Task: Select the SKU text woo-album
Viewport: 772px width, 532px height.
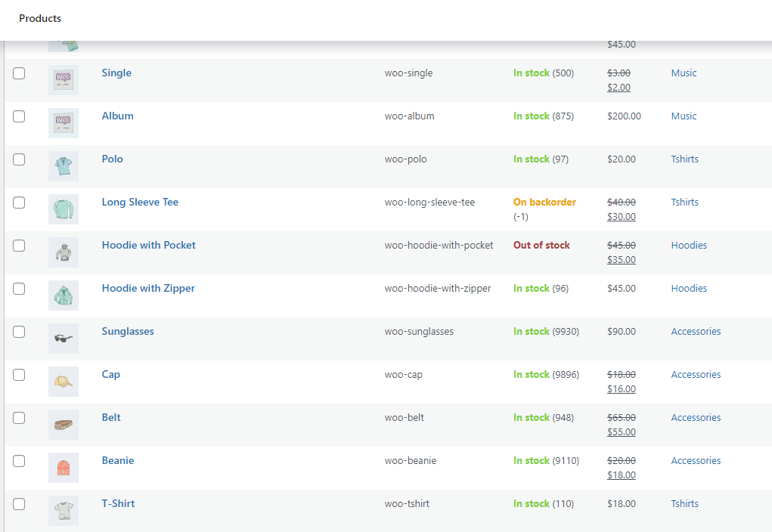Action: coord(410,116)
